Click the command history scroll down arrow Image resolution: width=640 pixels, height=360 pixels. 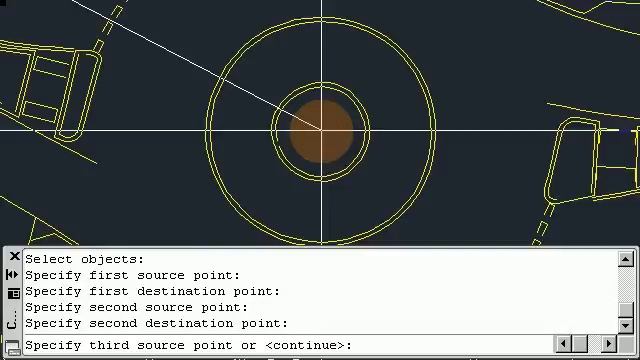pyautogui.click(x=626, y=326)
